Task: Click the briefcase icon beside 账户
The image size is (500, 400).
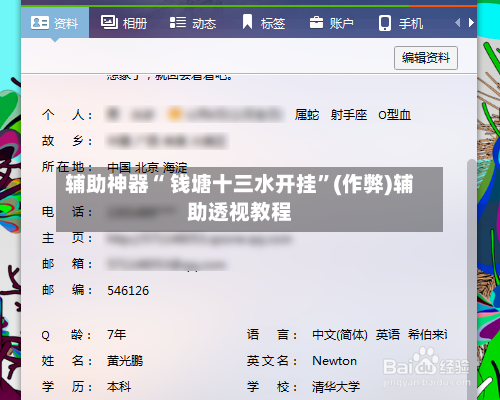Action: pyautogui.click(x=316, y=23)
